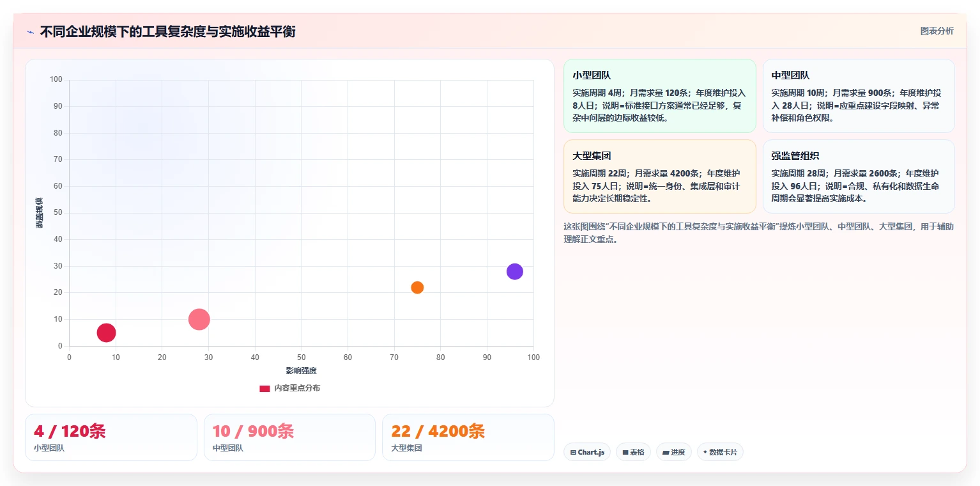This screenshot has width=980, height=486.
Task: Click the red bubble for 小型团队
Action: 106,333
